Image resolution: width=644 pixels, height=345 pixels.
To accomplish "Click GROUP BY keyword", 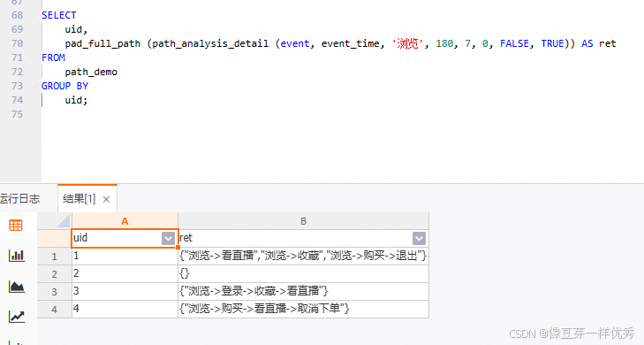I will tap(64, 86).
